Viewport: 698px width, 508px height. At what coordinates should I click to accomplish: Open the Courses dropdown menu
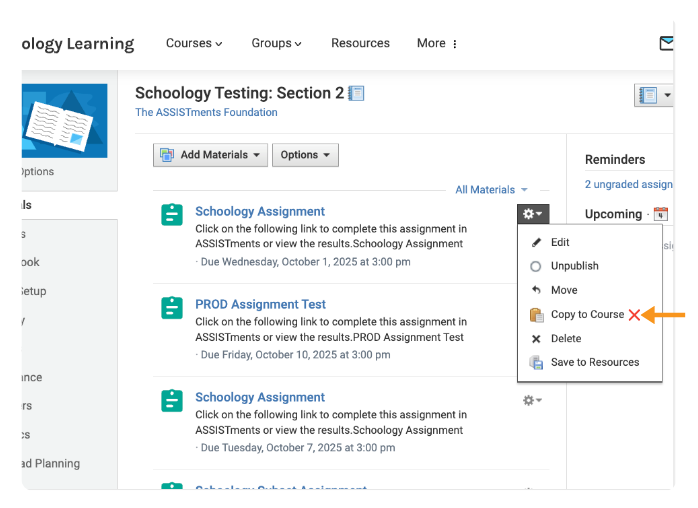coord(194,44)
